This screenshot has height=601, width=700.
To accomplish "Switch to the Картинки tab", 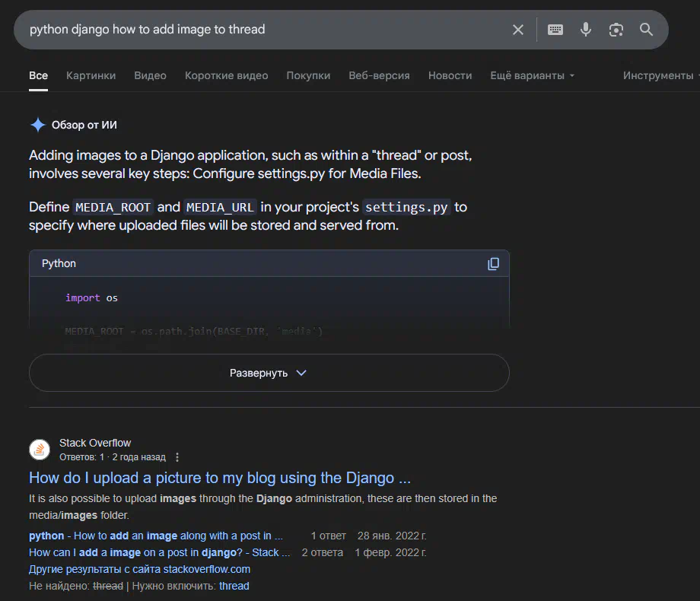I will [x=91, y=75].
